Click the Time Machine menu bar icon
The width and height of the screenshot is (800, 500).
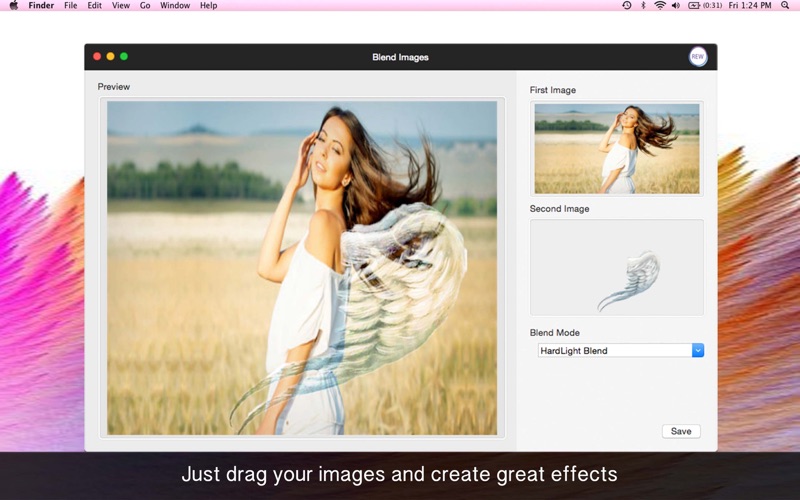click(x=627, y=6)
